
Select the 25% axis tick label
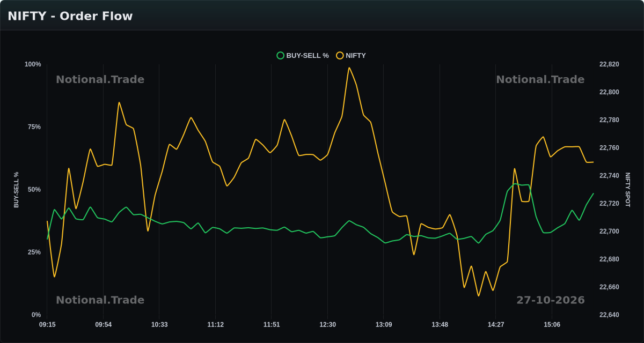point(34,252)
